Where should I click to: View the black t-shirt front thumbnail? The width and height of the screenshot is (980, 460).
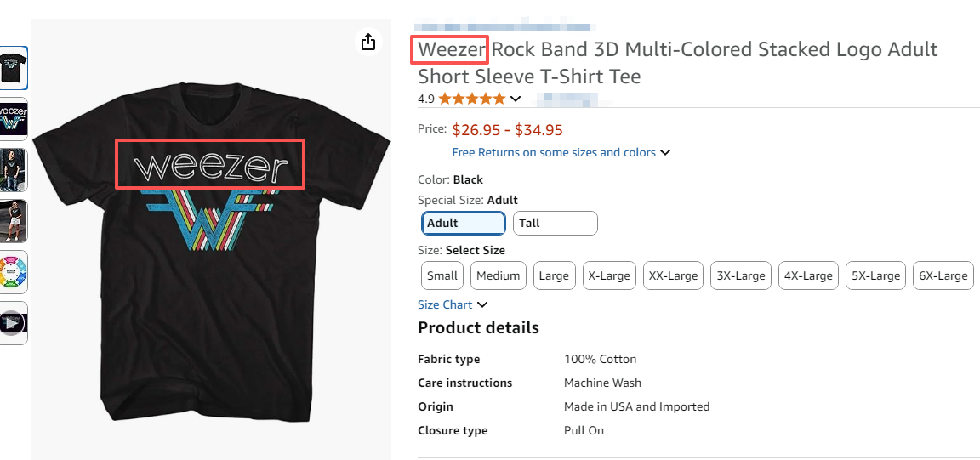click(x=14, y=68)
